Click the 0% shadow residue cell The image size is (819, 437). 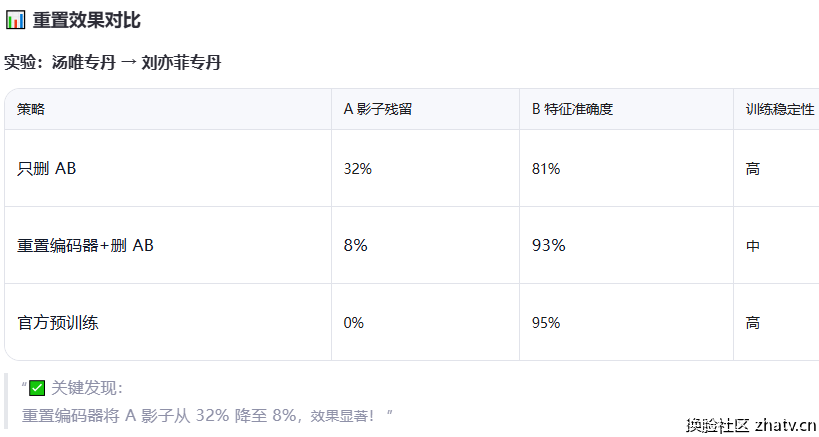354,322
